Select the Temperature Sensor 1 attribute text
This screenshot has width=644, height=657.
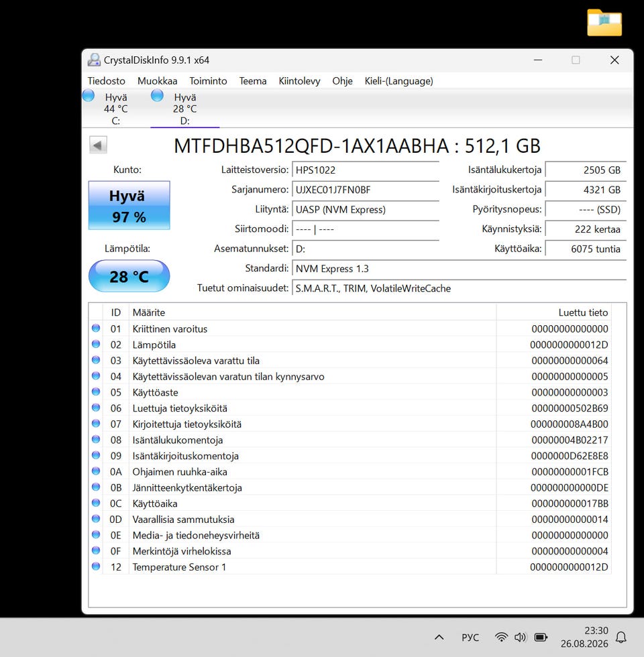click(179, 567)
